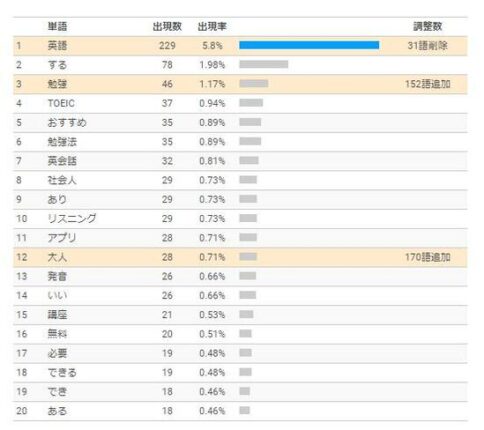Click the gray bar in the する row
The width and height of the screenshot is (484, 430).
[x=263, y=64]
